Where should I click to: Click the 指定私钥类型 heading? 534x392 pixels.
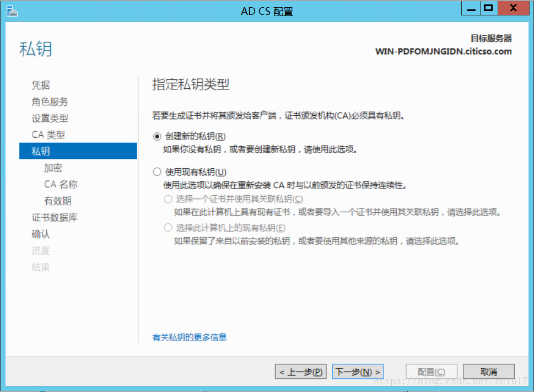[x=191, y=84]
